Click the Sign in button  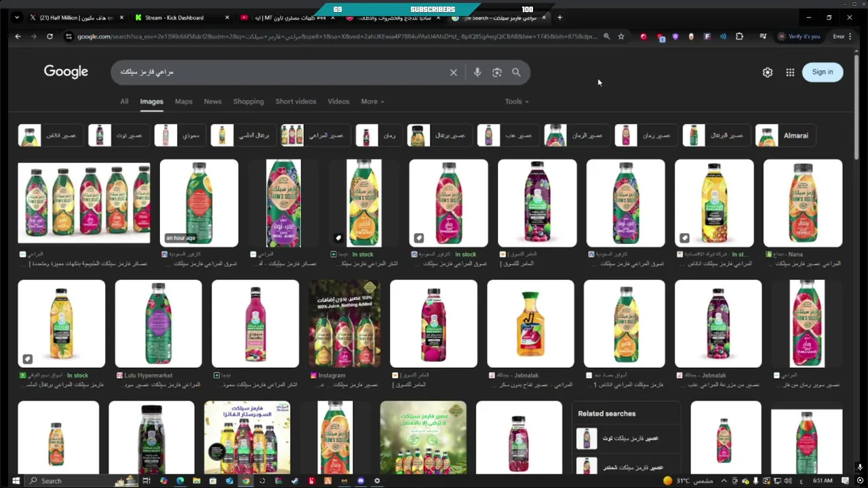pyautogui.click(x=823, y=72)
